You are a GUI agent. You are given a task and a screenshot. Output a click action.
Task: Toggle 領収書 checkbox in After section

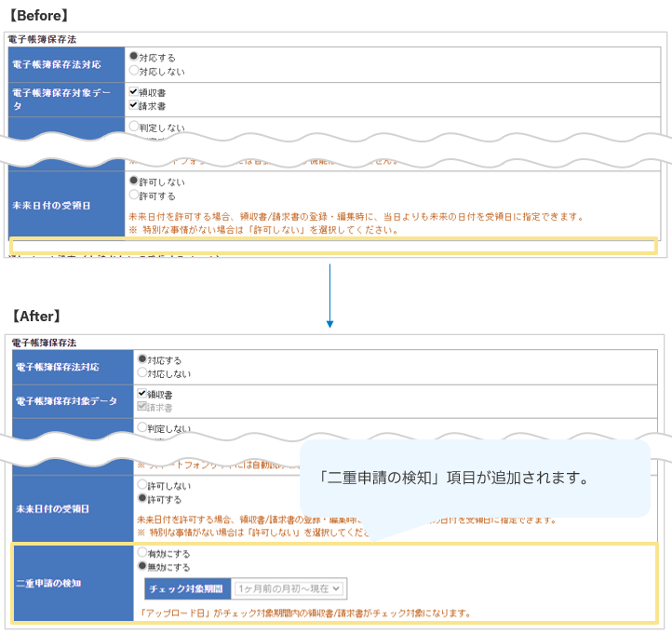142,394
